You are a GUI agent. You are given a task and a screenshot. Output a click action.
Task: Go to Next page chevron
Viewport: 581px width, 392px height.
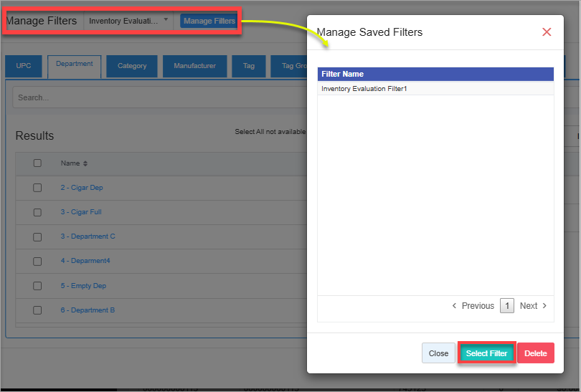pos(544,306)
